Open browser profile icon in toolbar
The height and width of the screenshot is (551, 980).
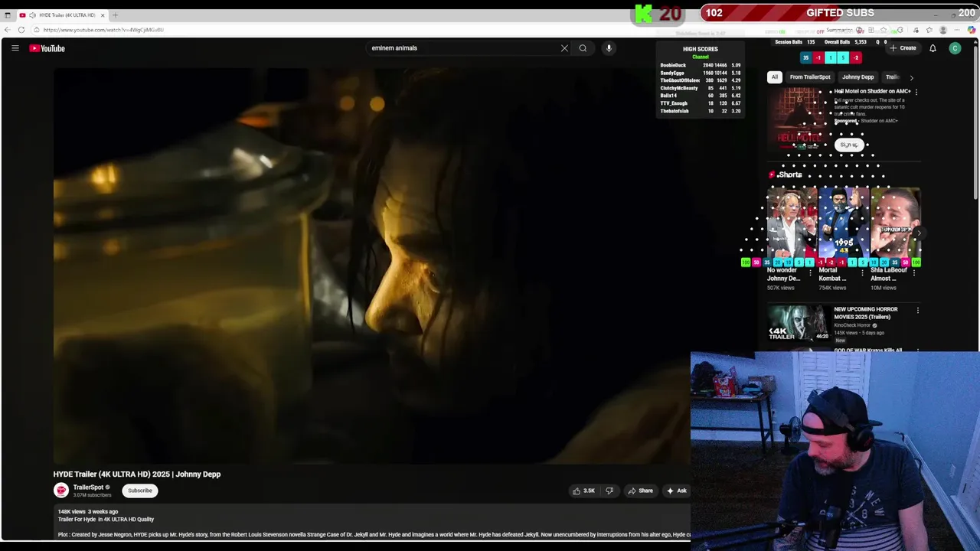[943, 30]
